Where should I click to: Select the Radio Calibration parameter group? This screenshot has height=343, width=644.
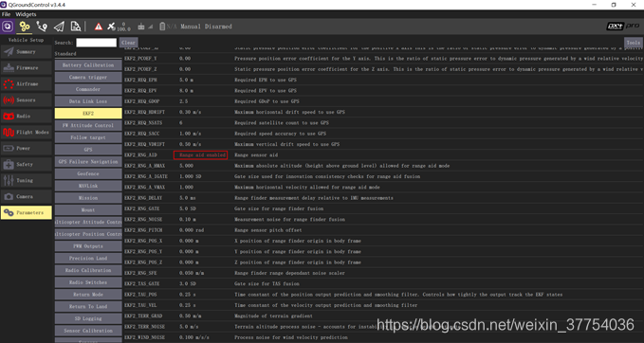(x=88, y=270)
